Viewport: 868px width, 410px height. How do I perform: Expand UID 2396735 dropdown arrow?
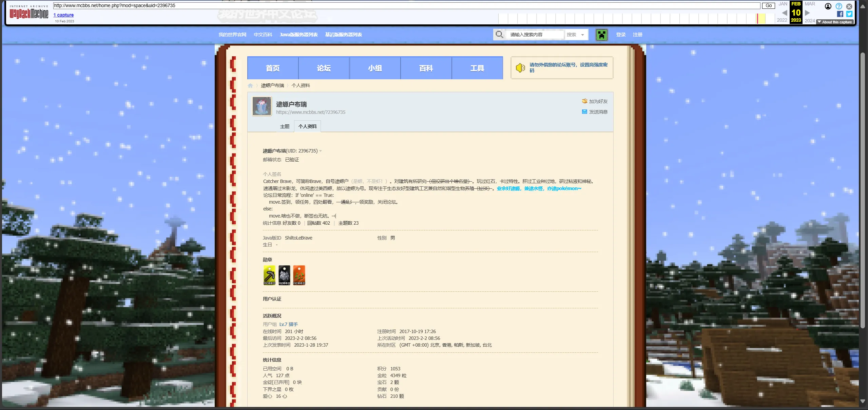[x=320, y=151]
